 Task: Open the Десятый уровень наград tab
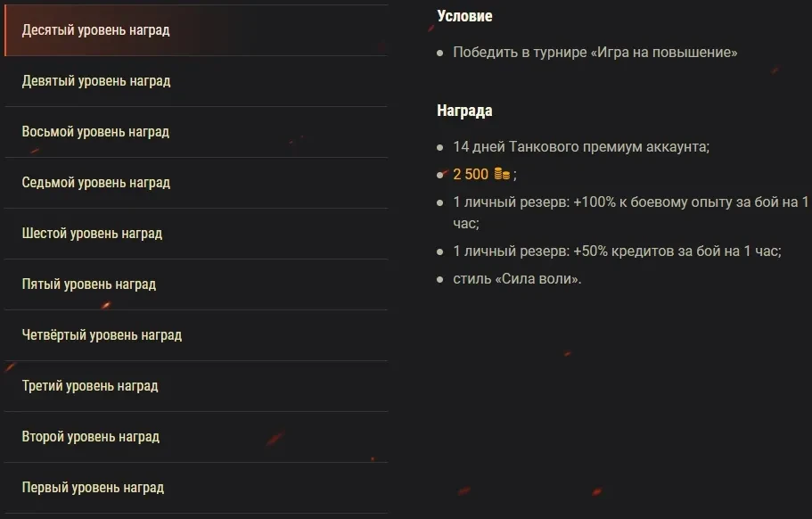click(95, 30)
